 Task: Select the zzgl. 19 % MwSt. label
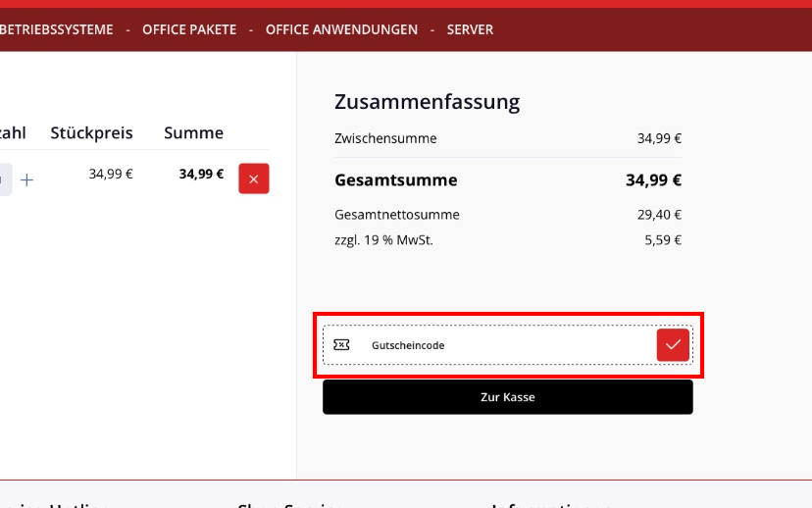(383, 240)
